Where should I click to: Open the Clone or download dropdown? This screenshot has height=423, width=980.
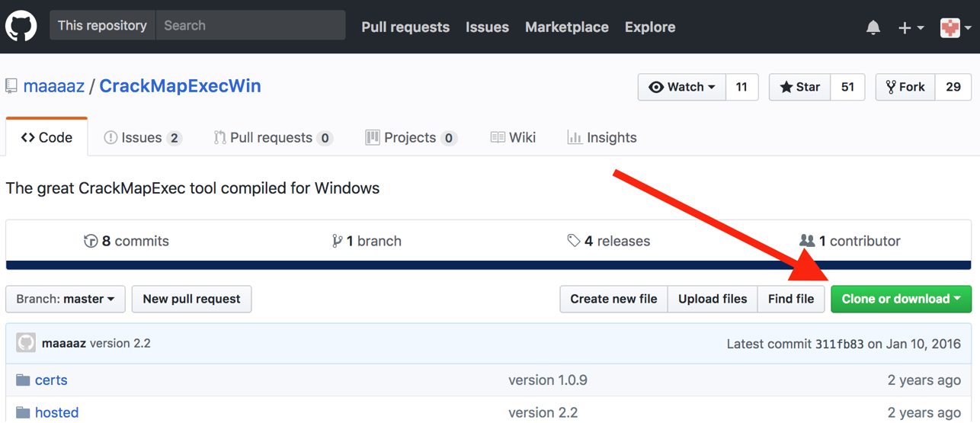(902, 299)
